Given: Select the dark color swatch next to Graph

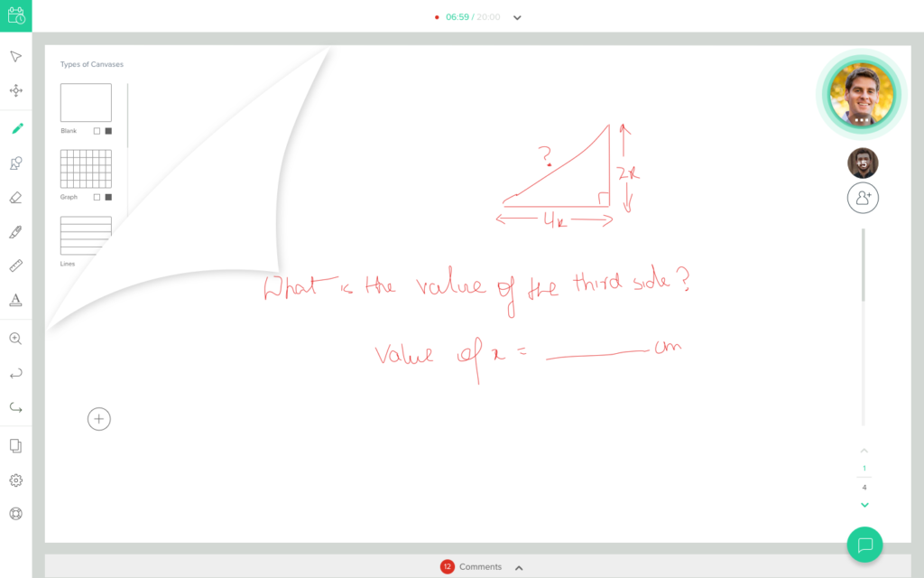Looking at the screenshot, I should click(x=109, y=195).
